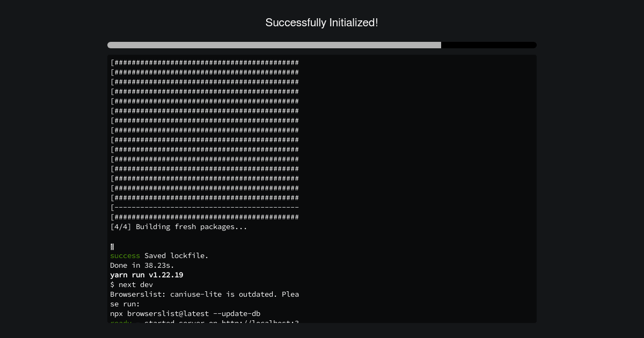
Task: Click the hash-mark row directly below the dashed line
Action: [204, 217]
